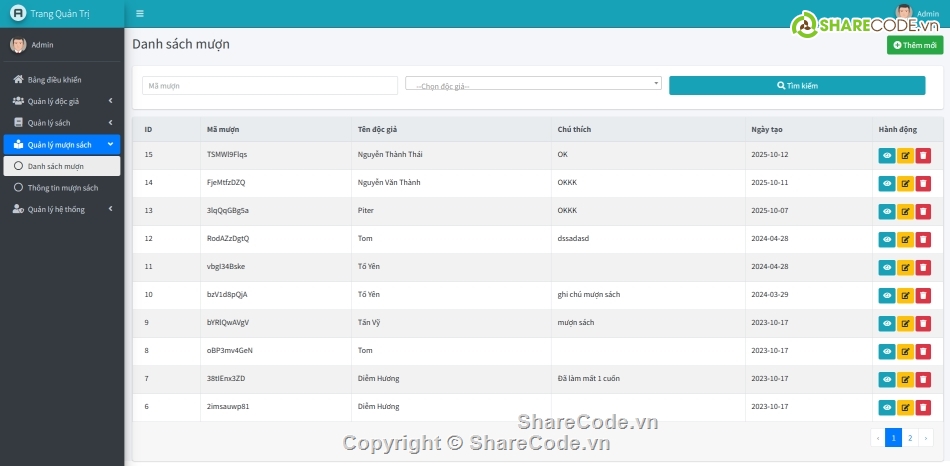
Task: Edit the record with code 2imsauwp81
Action: click(x=905, y=407)
